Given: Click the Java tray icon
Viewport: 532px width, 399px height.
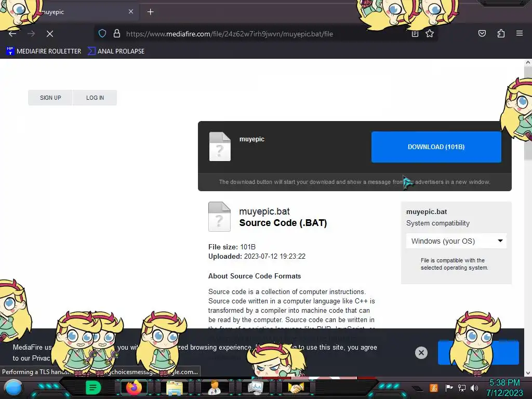Looking at the screenshot, I should (x=434, y=388).
